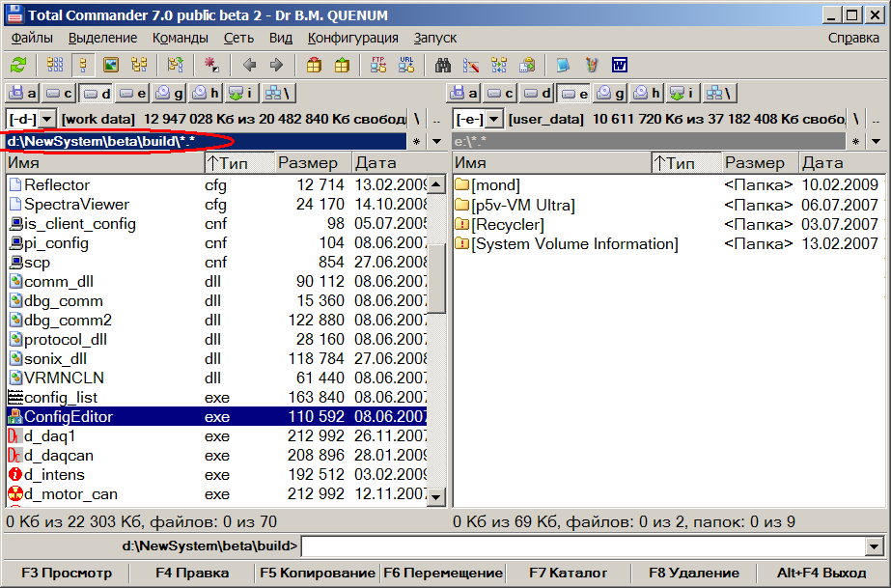Open the right drive dropdown [-e-]
This screenshot has height=588, width=891.
[479, 119]
